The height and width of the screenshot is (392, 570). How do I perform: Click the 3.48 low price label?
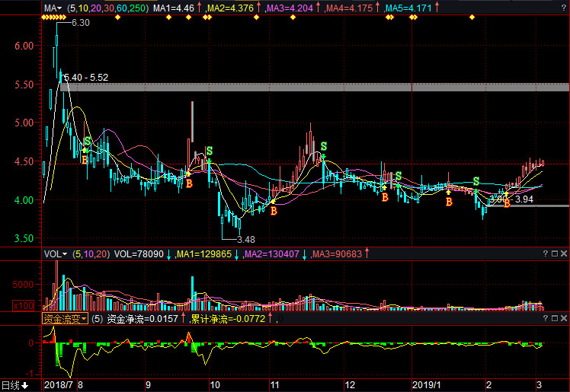coord(245,241)
